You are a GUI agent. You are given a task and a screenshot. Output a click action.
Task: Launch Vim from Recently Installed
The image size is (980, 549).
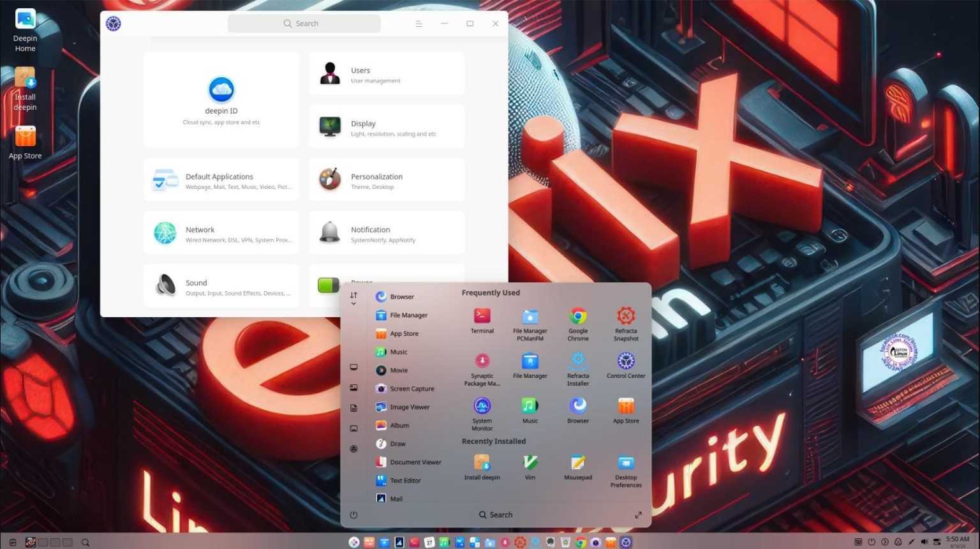point(530,465)
